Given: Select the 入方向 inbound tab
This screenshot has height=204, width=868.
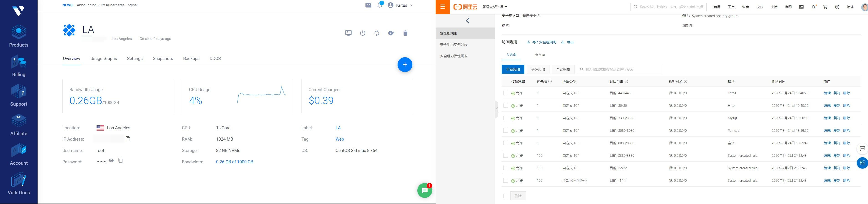Looking at the screenshot, I should point(511,55).
